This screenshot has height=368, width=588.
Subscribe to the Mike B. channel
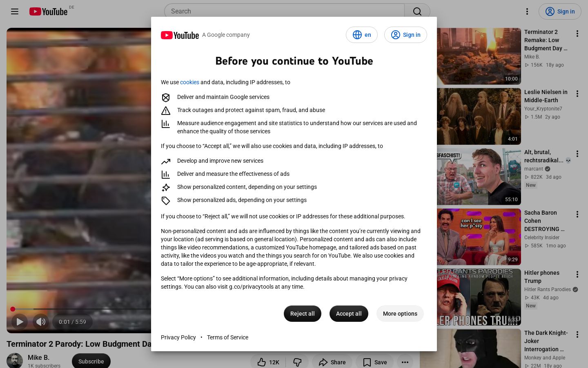tap(91, 361)
